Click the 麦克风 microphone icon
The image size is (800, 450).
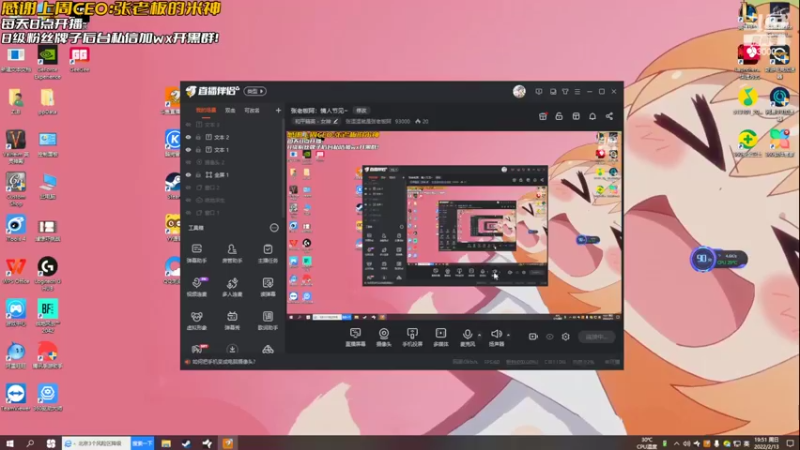point(467,334)
